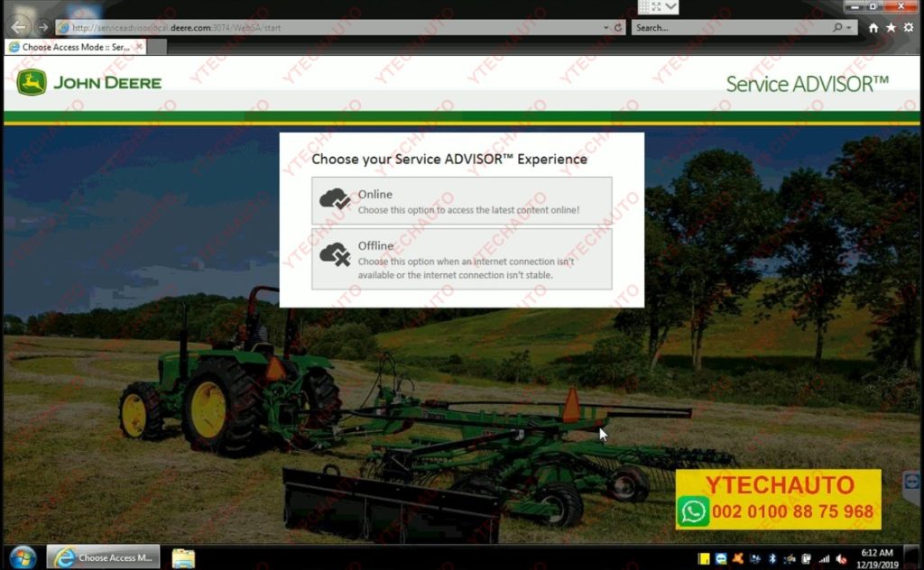Open Favorites star icon
The width and height of the screenshot is (924, 570).
tap(891, 28)
